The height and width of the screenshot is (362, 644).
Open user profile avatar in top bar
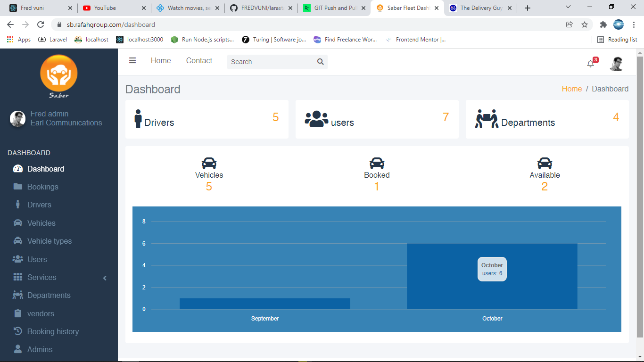(616, 64)
